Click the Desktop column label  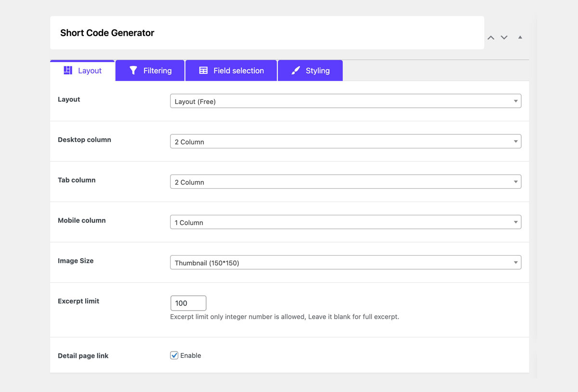84,140
